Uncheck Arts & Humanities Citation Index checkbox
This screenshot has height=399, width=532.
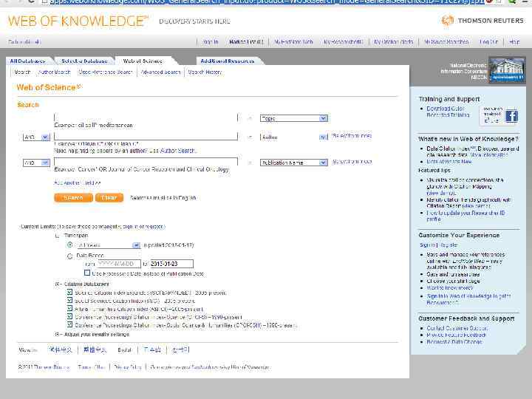click(69, 308)
